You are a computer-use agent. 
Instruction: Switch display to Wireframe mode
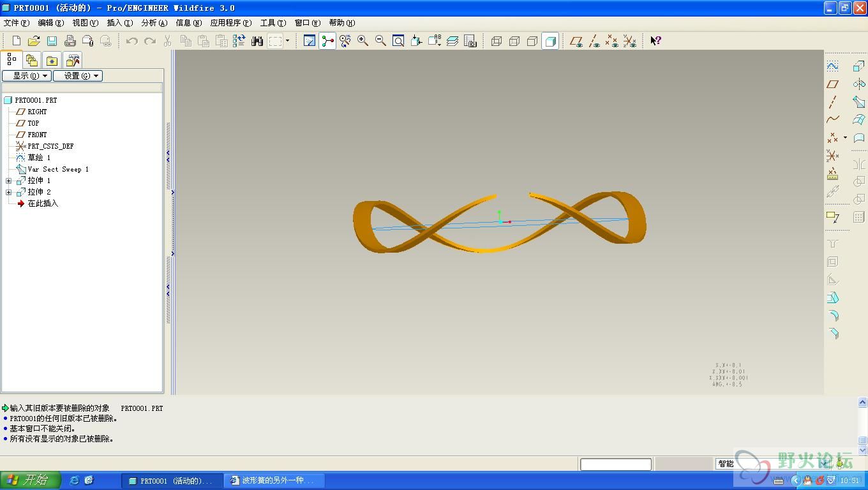[x=497, y=41]
